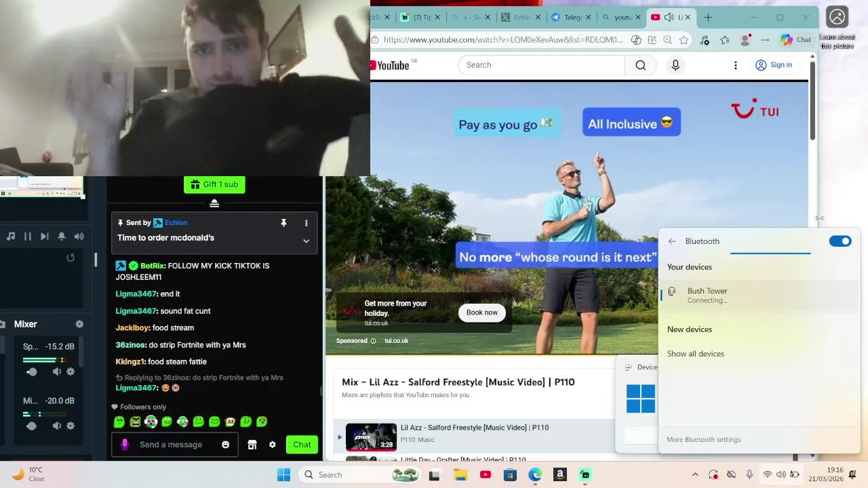Open Show all devices in Bluetooth panel
The height and width of the screenshot is (488, 868).
click(x=696, y=354)
